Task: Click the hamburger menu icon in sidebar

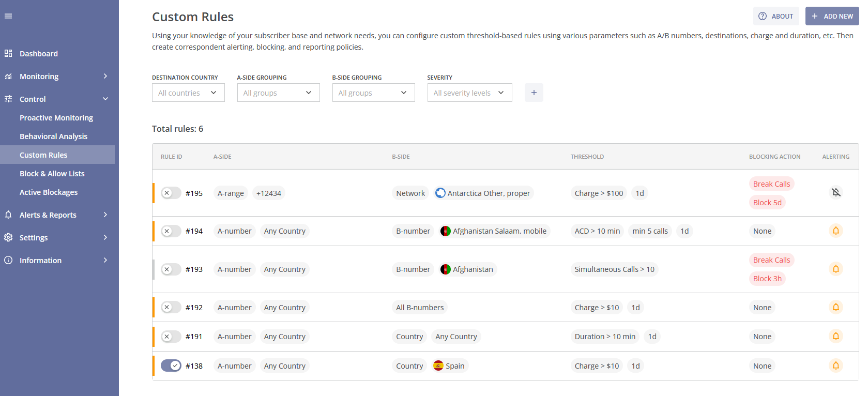Action: [8, 16]
